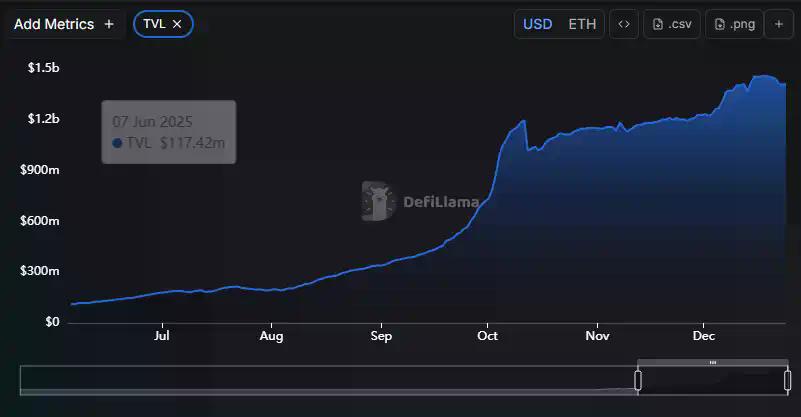
Task: Remove the TVL metric chip
Action: pos(177,24)
